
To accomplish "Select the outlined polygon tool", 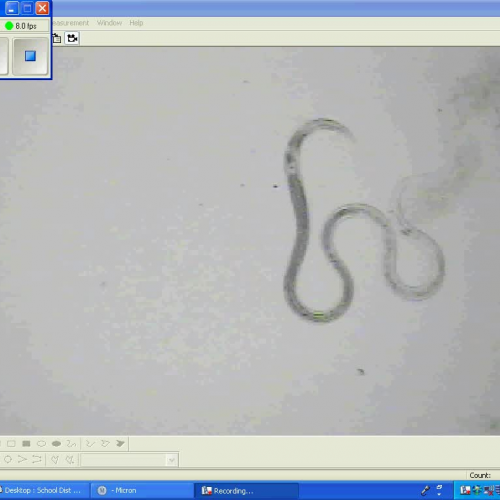I will [x=105, y=444].
